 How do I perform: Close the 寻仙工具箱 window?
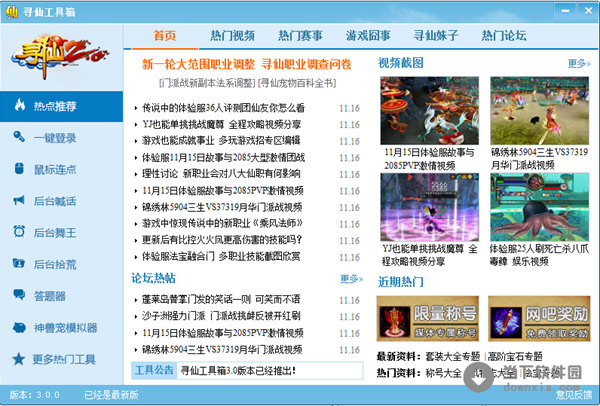(x=589, y=11)
